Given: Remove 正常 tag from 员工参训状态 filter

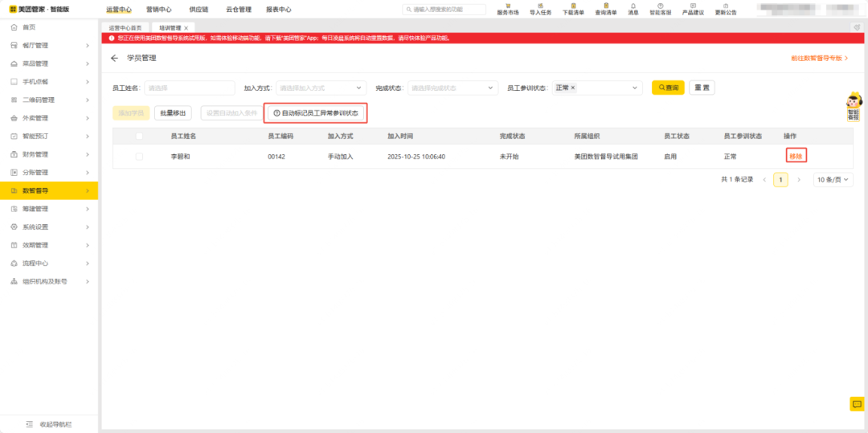Looking at the screenshot, I should tap(573, 88).
